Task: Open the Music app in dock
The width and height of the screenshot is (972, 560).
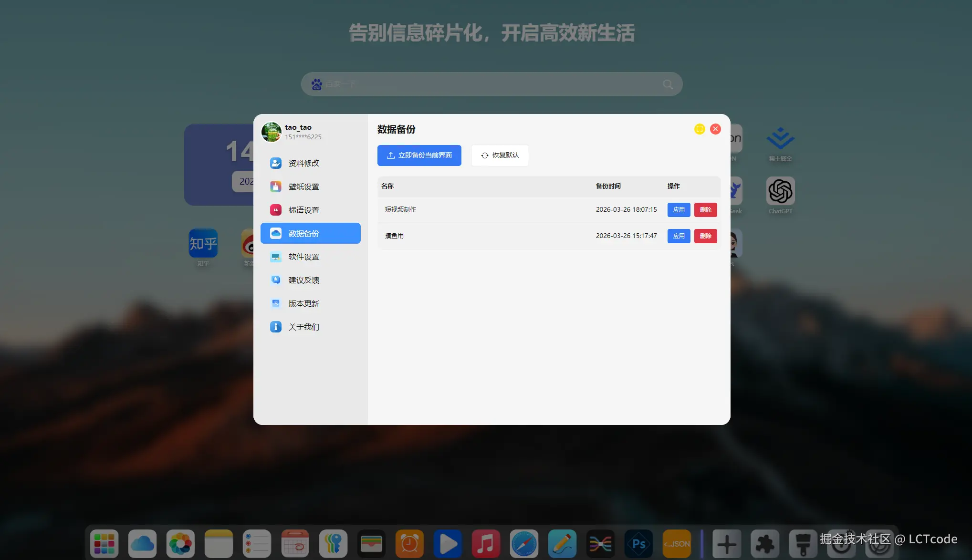Action: (x=486, y=543)
